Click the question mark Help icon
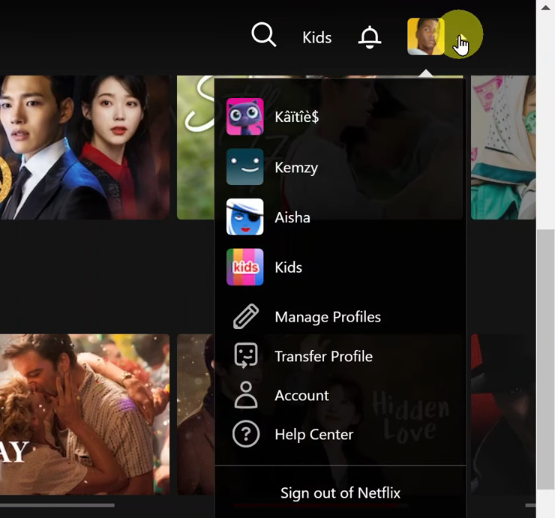Image resolution: width=555 pixels, height=518 pixels. [246, 434]
